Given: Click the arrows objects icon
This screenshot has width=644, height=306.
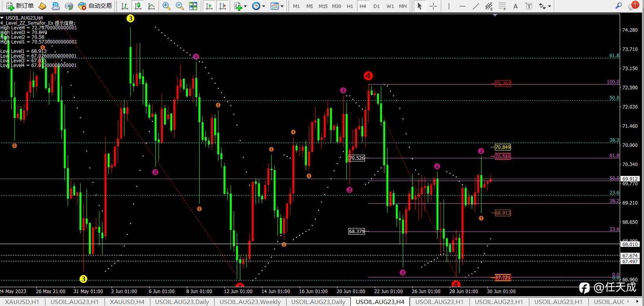Looking at the screenshot, I should tap(542, 6).
